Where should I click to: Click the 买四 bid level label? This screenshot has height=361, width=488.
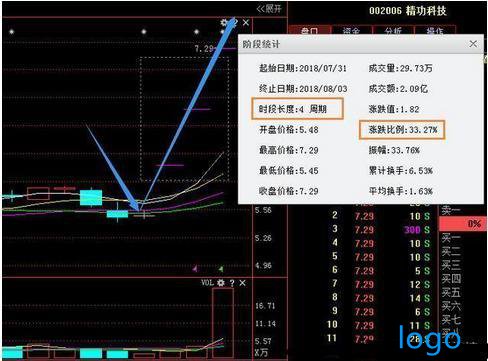click(x=451, y=279)
